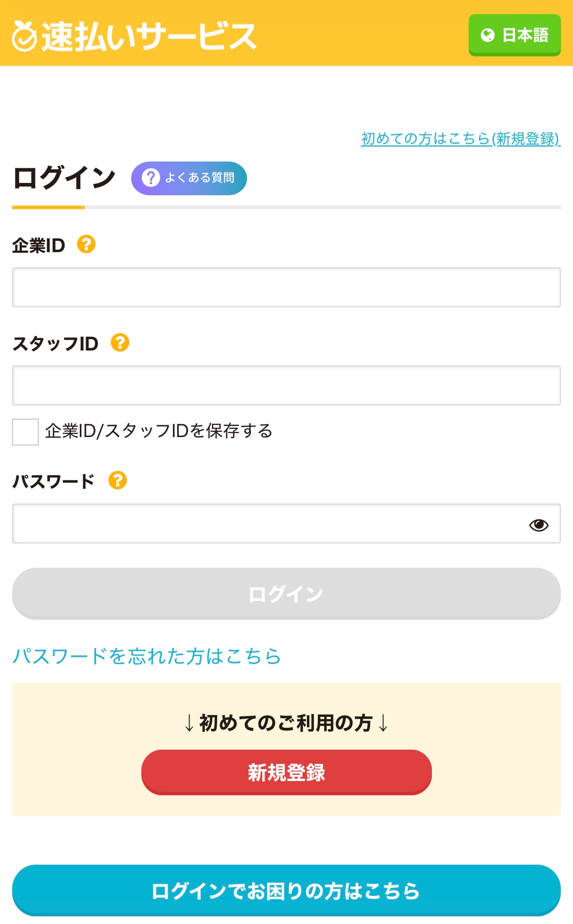Click the gray ログイン button

(x=286, y=594)
